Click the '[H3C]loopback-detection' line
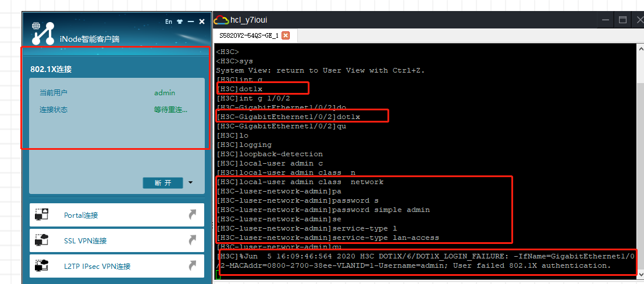Image resolution: width=644 pixels, height=284 pixels. click(x=269, y=154)
